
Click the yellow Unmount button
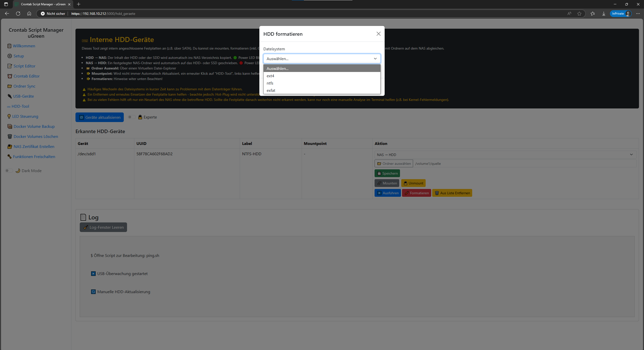click(413, 183)
